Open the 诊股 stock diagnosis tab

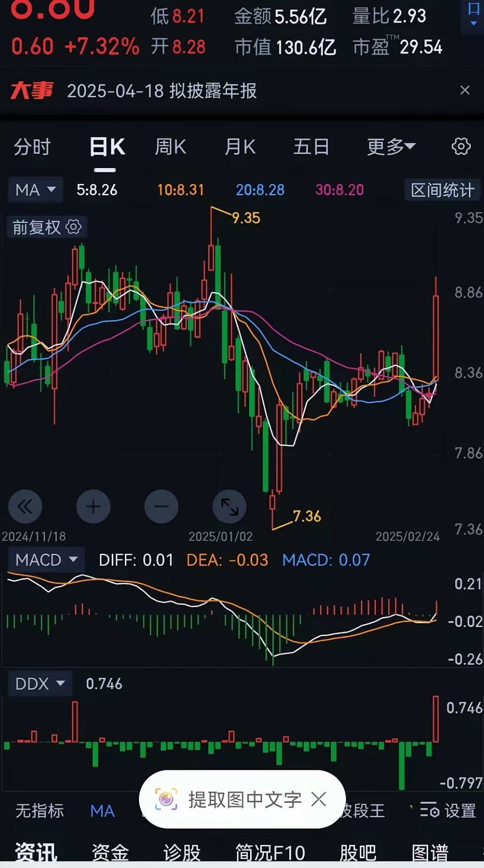pos(182,853)
